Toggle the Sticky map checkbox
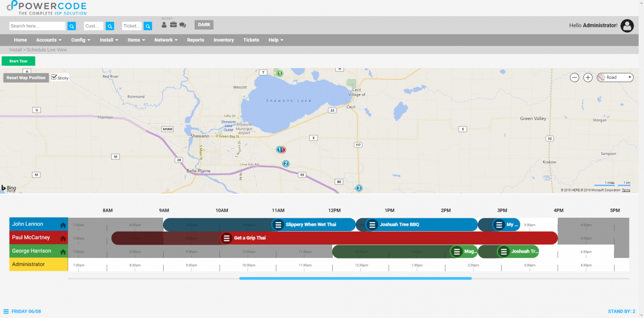Screen dimensions: 644x318 (54, 77)
